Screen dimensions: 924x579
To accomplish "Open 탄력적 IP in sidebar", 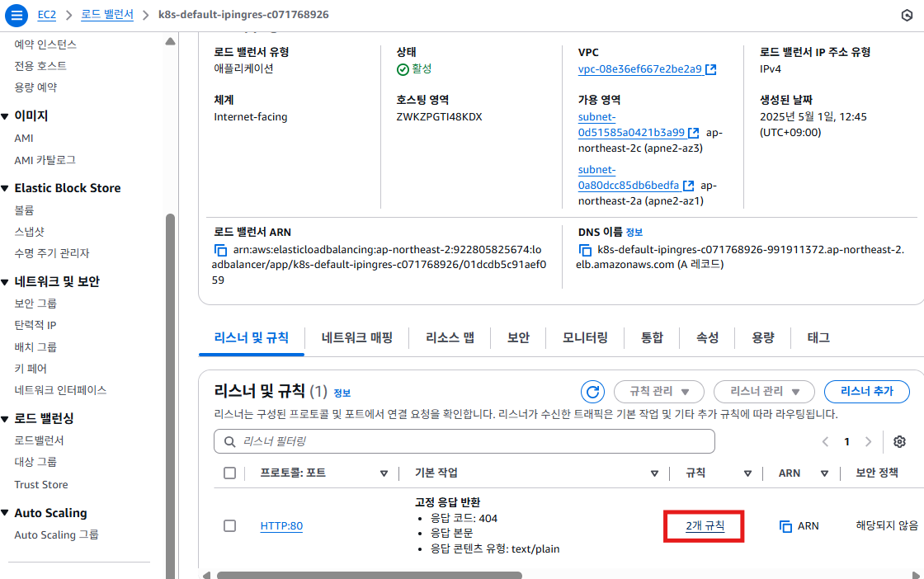I will [35, 325].
